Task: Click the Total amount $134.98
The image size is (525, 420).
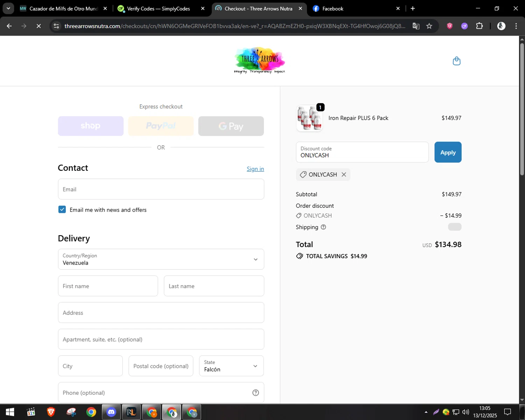Action: point(448,244)
